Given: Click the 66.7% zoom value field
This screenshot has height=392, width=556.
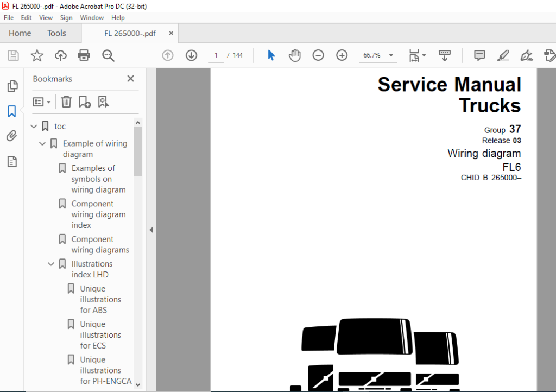Looking at the screenshot, I should [371, 55].
